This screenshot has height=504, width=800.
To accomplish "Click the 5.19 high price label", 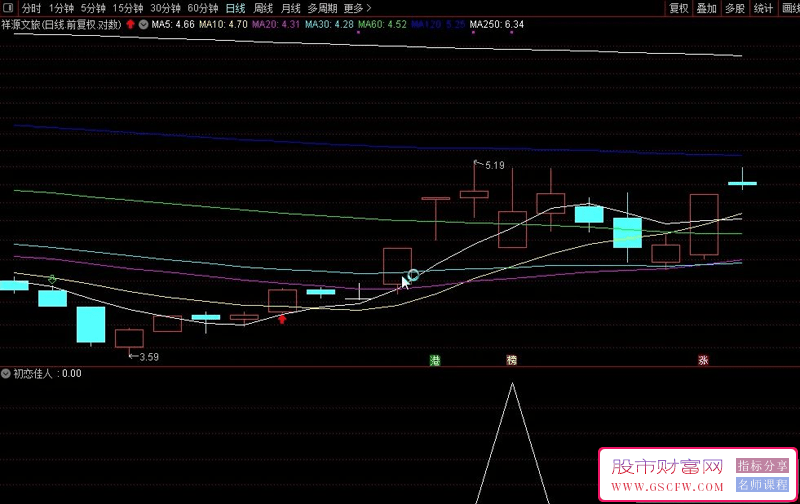I will pos(494,165).
